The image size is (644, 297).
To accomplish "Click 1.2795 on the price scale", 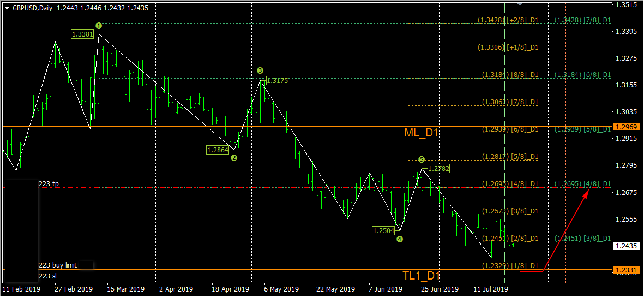I will [x=626, y=166].
